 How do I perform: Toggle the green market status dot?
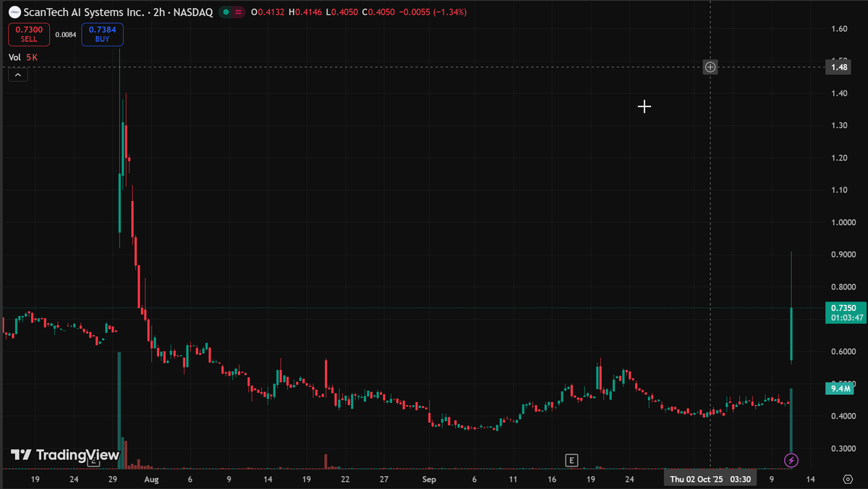226,12
